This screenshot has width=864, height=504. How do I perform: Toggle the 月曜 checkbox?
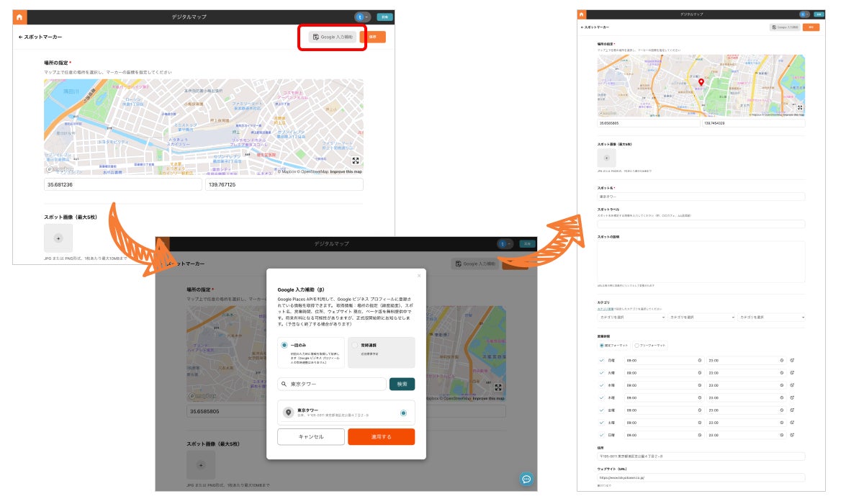coord(602,360)
